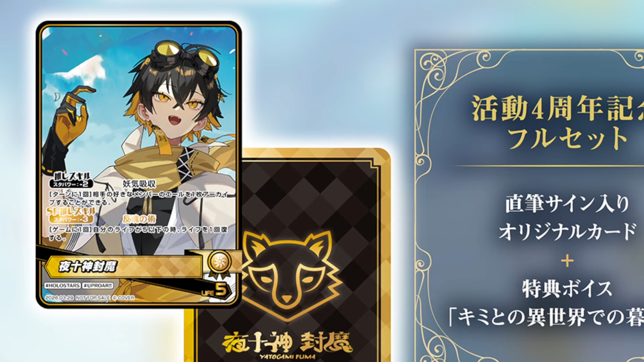
Task: Select the #UPROAR!! tag
Action: pos(98,286)
